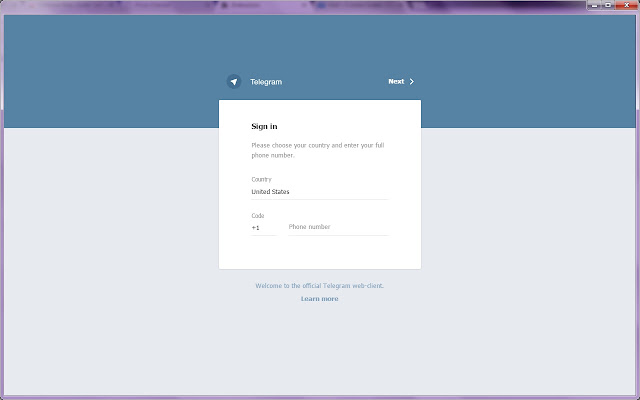640x400 pixels.
Task: Click the arrow chevron beside Next
Action: coord(411,81)
